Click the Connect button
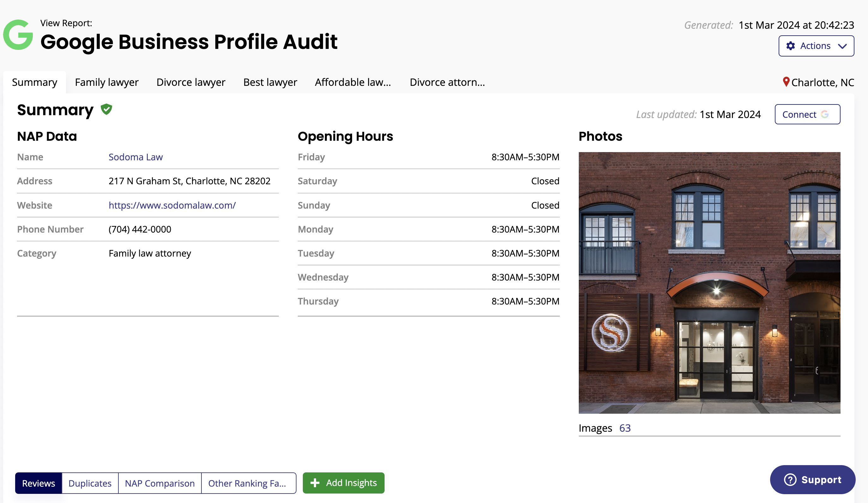Image resolution: width=868 pixels, height=503 pixels. pyautogui.click(x=807, y=114)
